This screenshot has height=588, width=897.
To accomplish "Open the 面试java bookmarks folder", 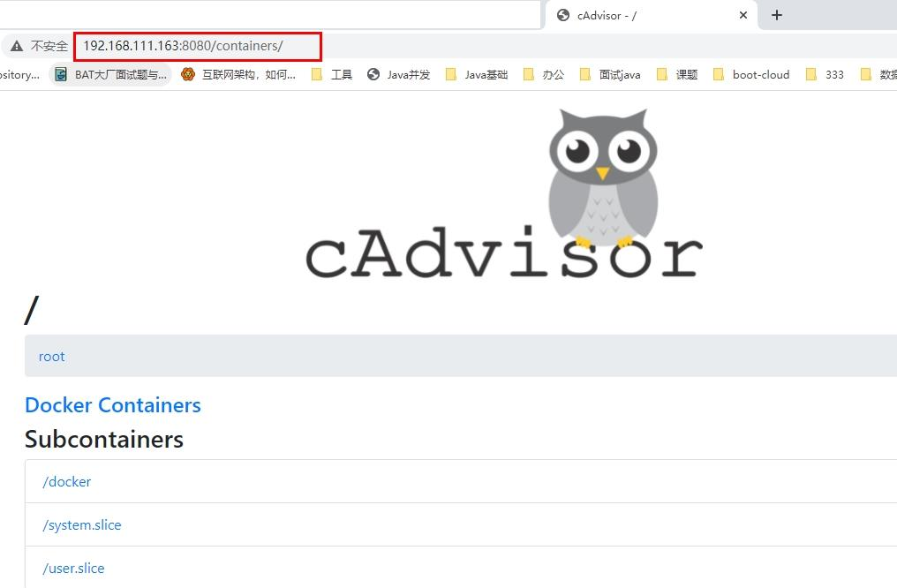I will pos(611,75).
